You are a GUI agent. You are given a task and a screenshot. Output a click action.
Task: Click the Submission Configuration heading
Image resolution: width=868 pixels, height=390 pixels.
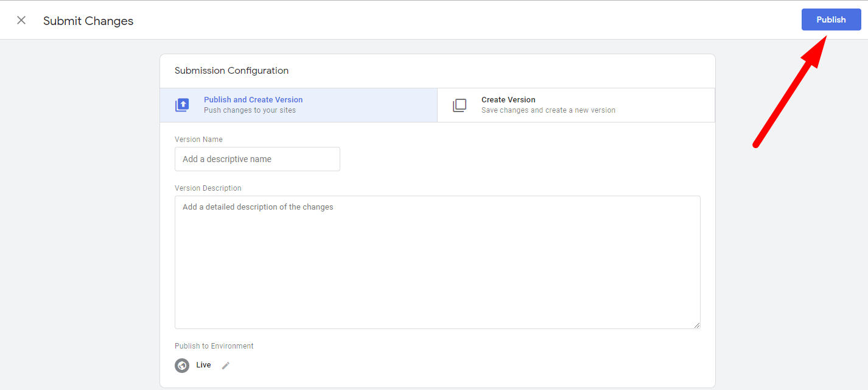(x=231, y=71)
